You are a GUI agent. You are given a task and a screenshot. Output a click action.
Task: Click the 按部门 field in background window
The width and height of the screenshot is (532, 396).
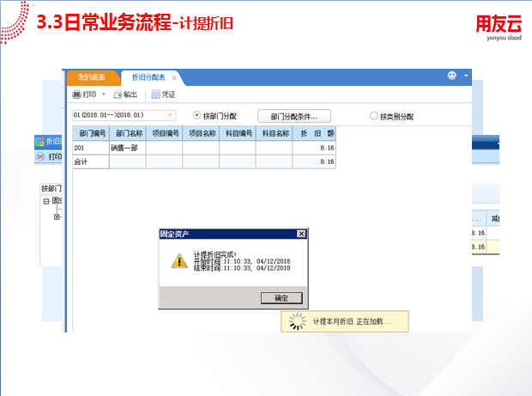tap(51, 188)
